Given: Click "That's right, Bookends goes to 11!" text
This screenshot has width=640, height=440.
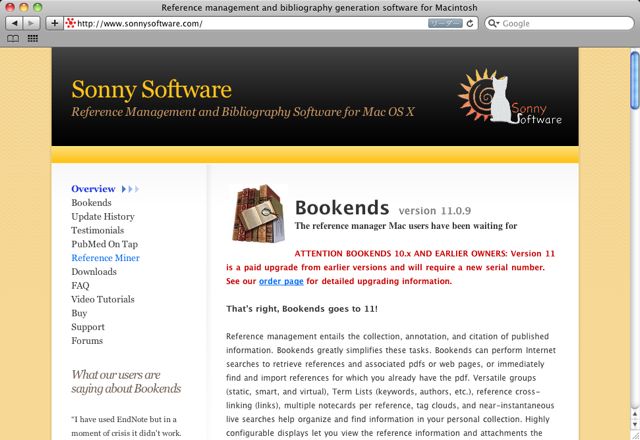Looking at the screenshot, I should click(302, 309).
